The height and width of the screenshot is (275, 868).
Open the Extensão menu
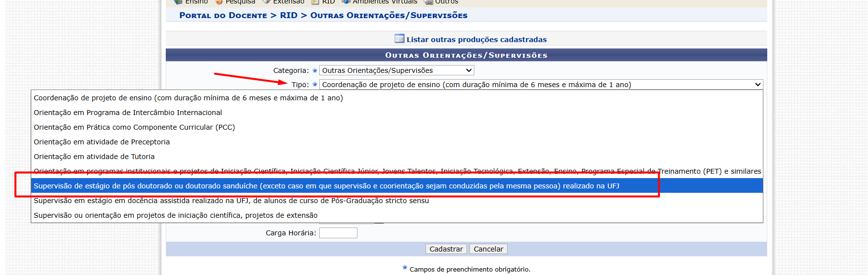tap(283, 2)
